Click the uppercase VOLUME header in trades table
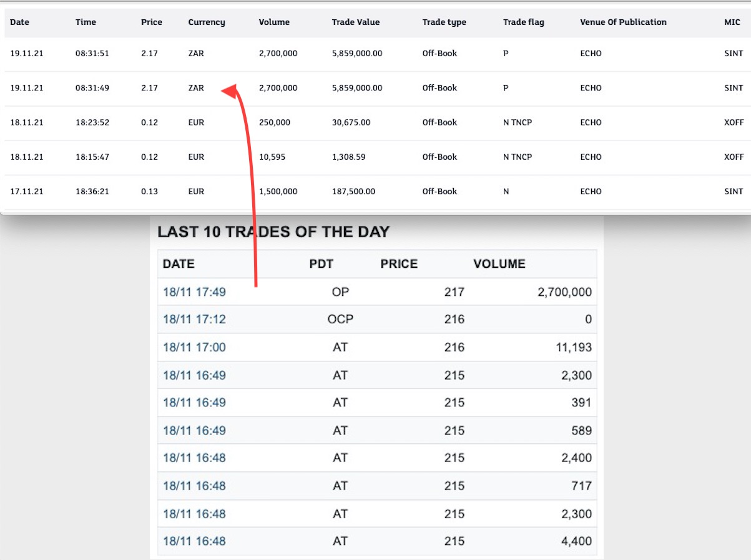Image resolution: width=751 pixels, height=560 pixels. (499, 264)
